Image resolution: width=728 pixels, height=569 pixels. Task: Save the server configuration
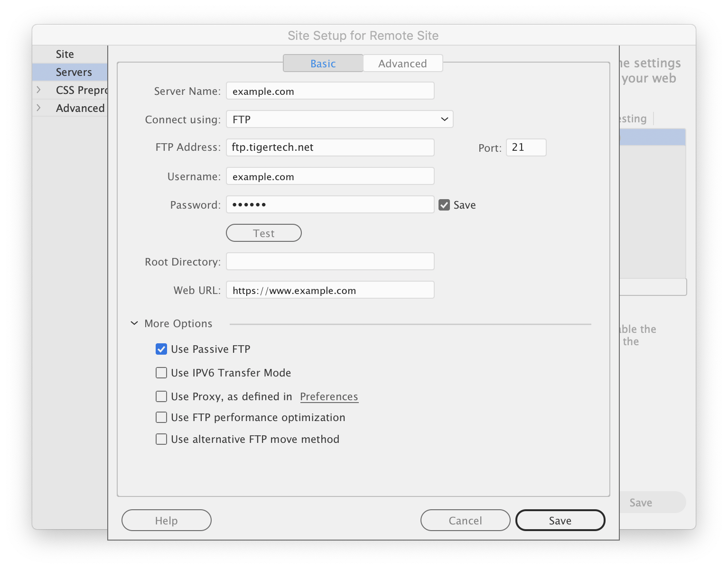point(560,520)
